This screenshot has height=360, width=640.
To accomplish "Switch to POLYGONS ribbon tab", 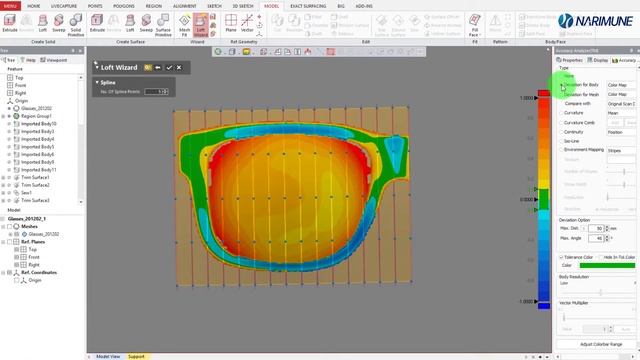I will click(x=124, y=6).
